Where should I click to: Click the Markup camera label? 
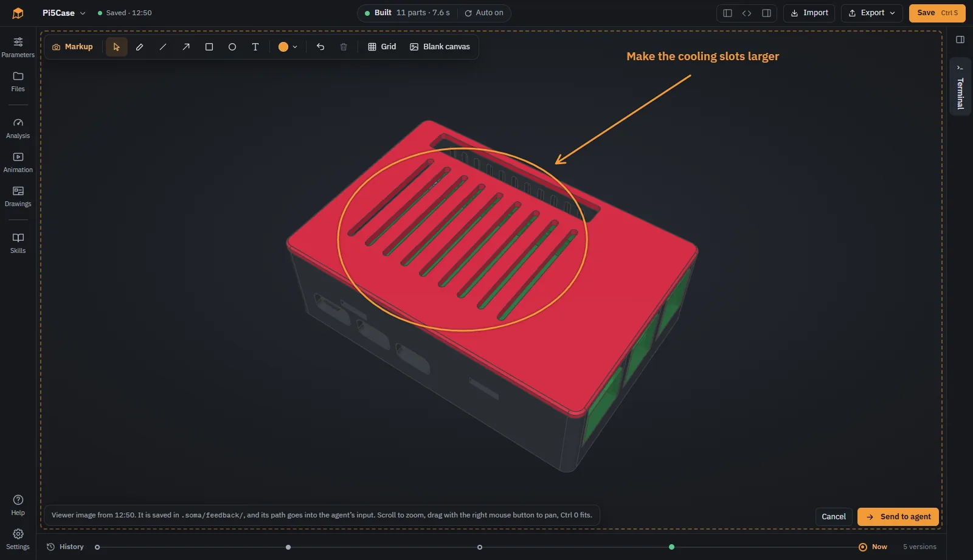pos(72,47)
